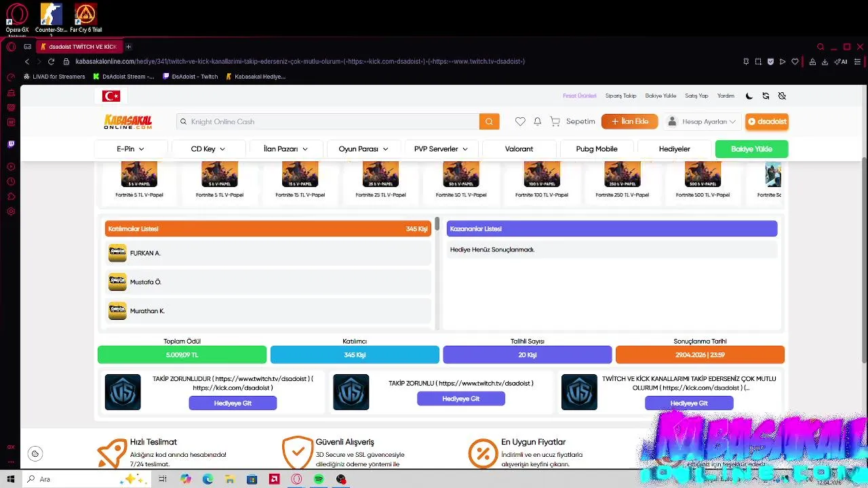868x488 pixels.
Task: Go back to the previous page
Action: tap(27, 62)
